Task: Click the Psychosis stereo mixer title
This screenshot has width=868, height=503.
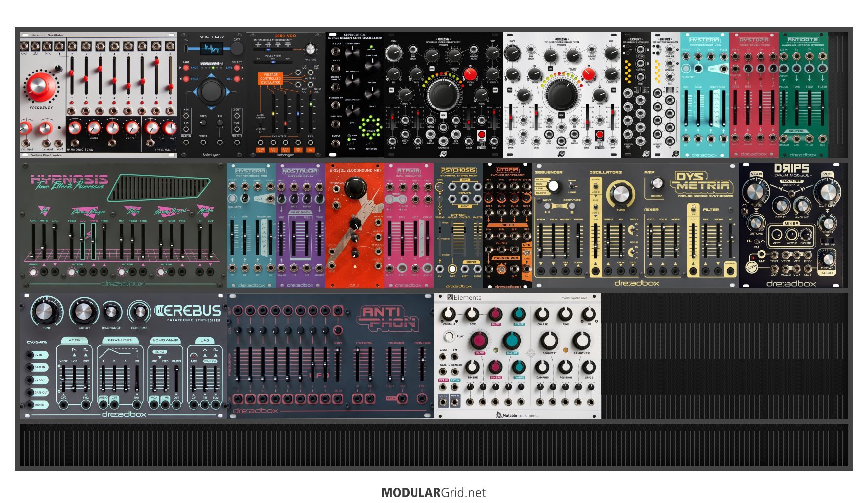Action: click(458, 171)
